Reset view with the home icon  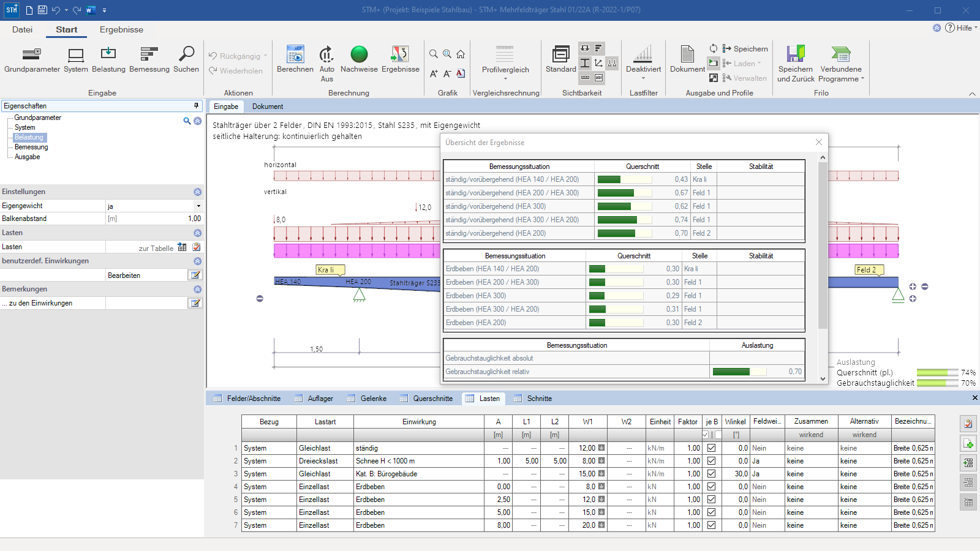tap(461, 54)
